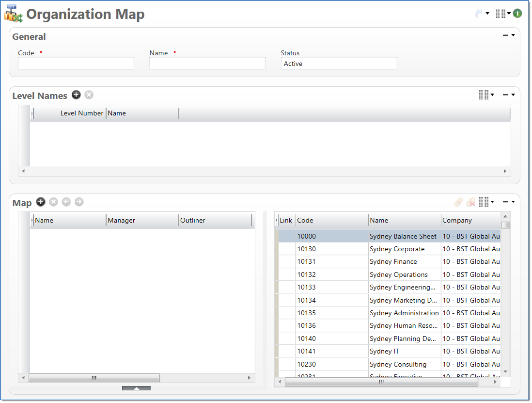Click the left arrow icon in Map toolbar
The image size is (532, 403).
tap(66, 202)
